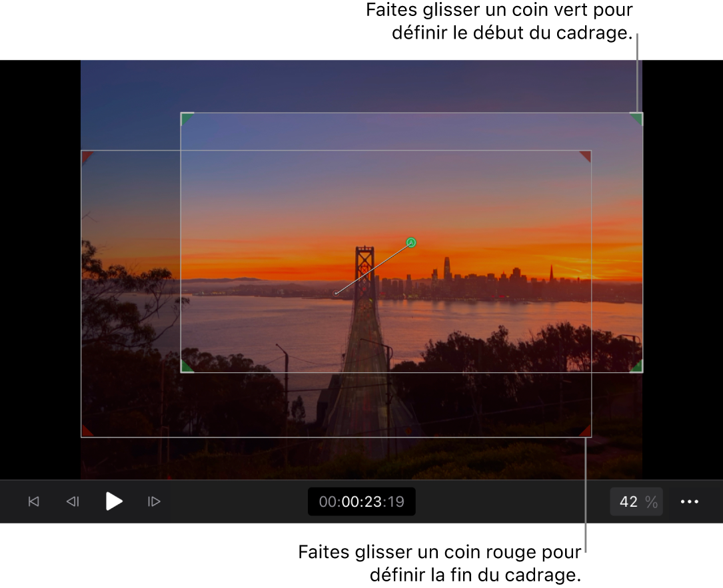Click the percent sign beside zoom value
Viewport: 723px width, 588px height.
coord(651,501)
